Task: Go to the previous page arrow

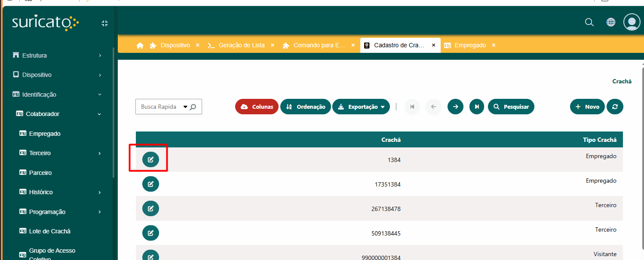Action: [x=433, y=107]
